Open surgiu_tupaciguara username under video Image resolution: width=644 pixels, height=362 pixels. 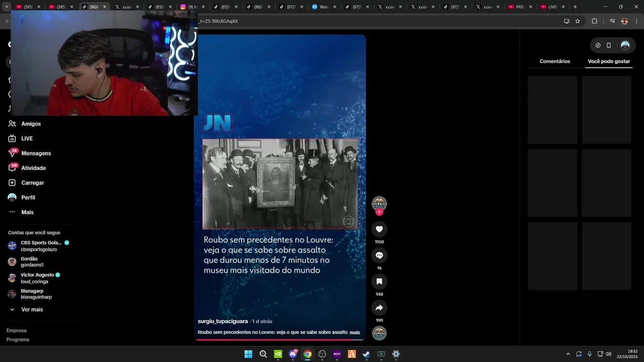pyautogui.click(x=222, y=321)
